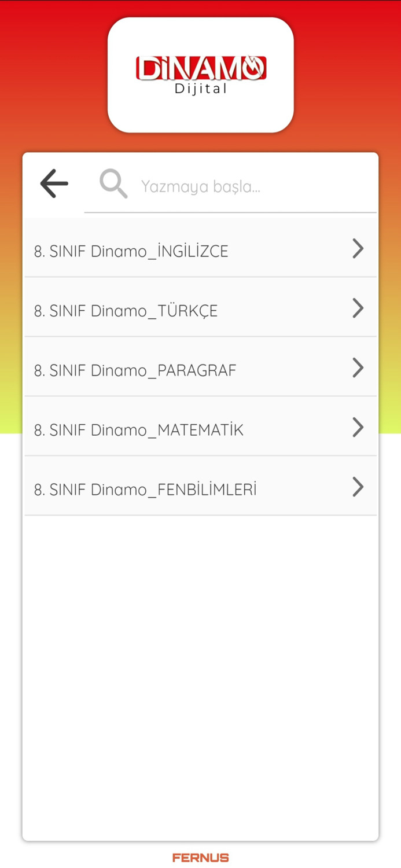The image size is (401, 868).
Task: Expand the FENBİLİMLERİ chevron arrow
Action: (x=358, y=487)
